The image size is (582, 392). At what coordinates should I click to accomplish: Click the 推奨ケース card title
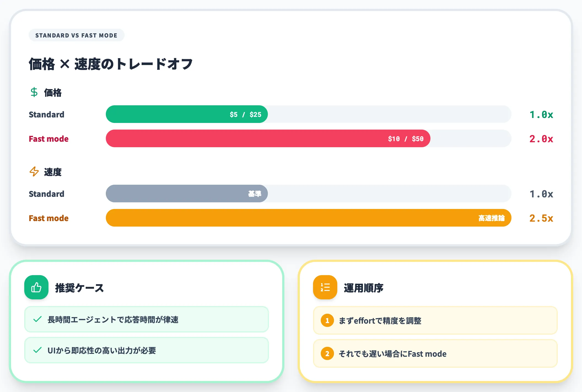80,288
